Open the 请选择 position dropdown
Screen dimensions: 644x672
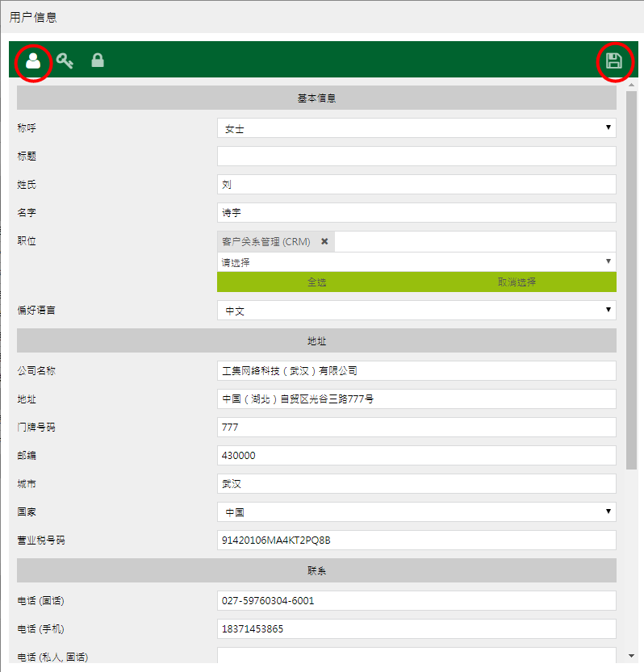[x=416, y=262]
